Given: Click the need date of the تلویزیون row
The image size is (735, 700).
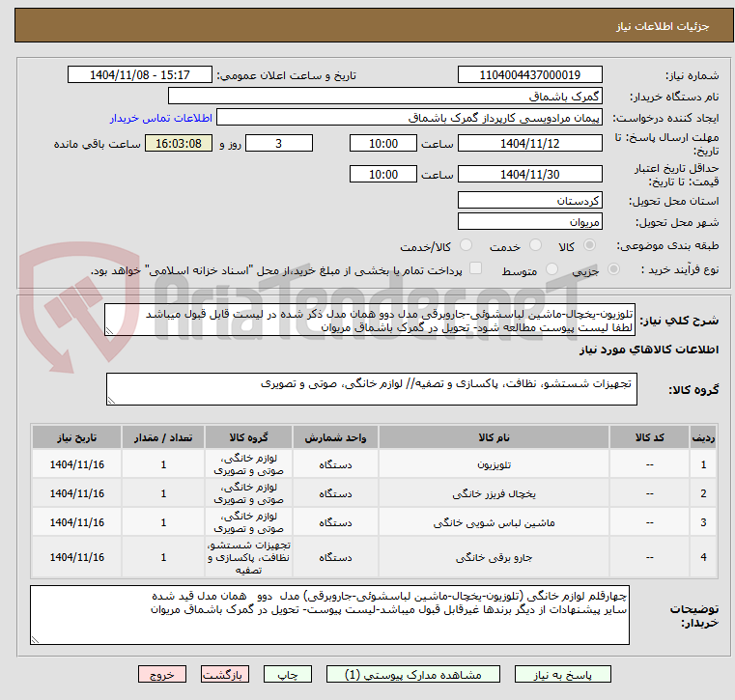Looking at the screenshot, I should [77, 464].
